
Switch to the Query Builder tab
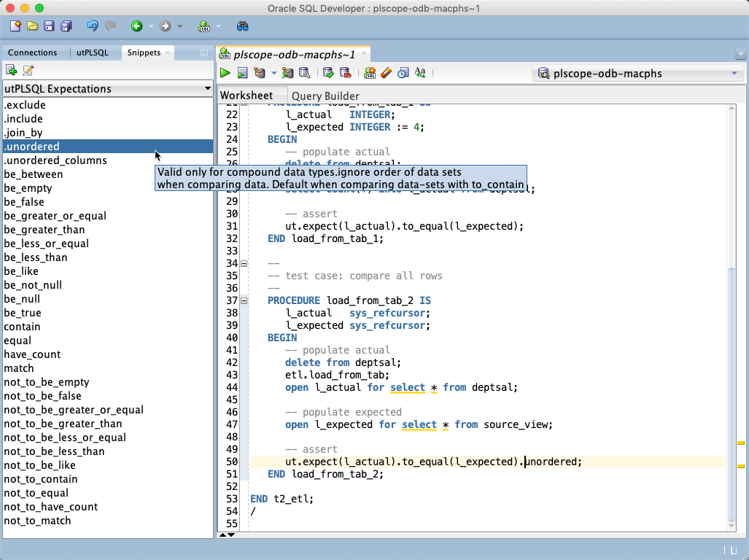(x=325, y=96)
